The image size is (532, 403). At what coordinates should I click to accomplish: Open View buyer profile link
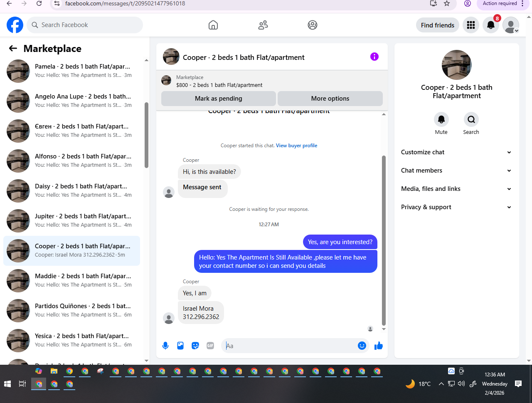[296, 146]
